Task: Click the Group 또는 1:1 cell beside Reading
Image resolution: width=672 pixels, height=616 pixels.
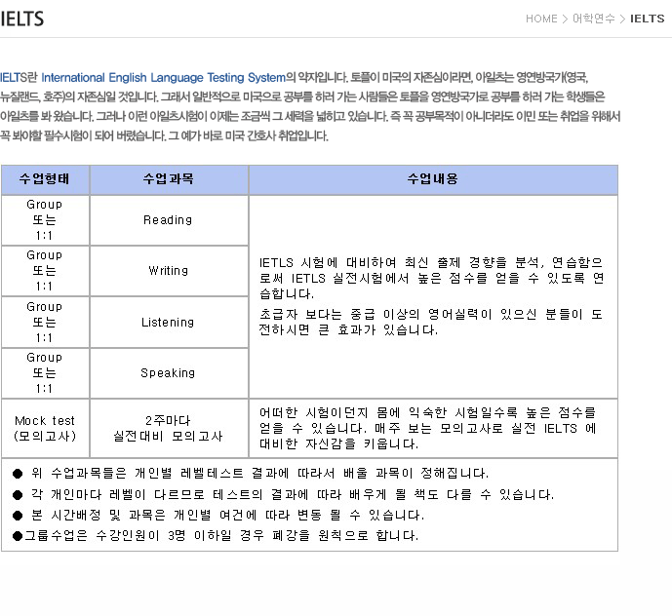Action: (x=45, y=220)
